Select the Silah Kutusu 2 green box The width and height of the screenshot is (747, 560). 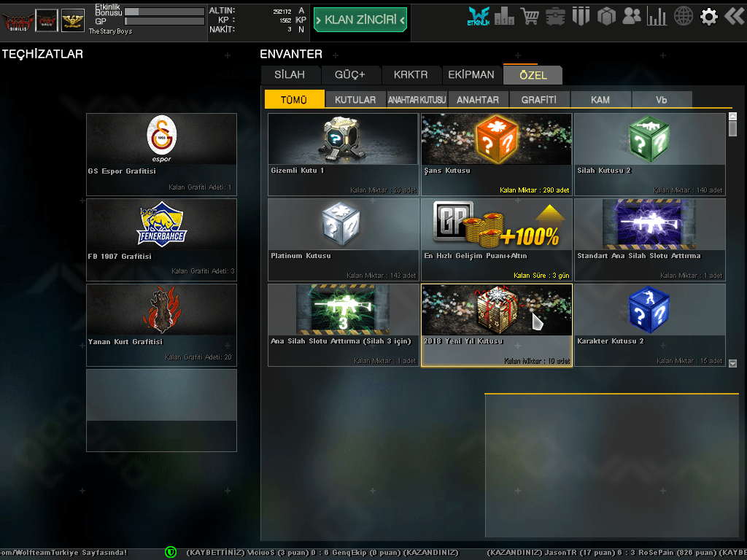tap(650, 155)
